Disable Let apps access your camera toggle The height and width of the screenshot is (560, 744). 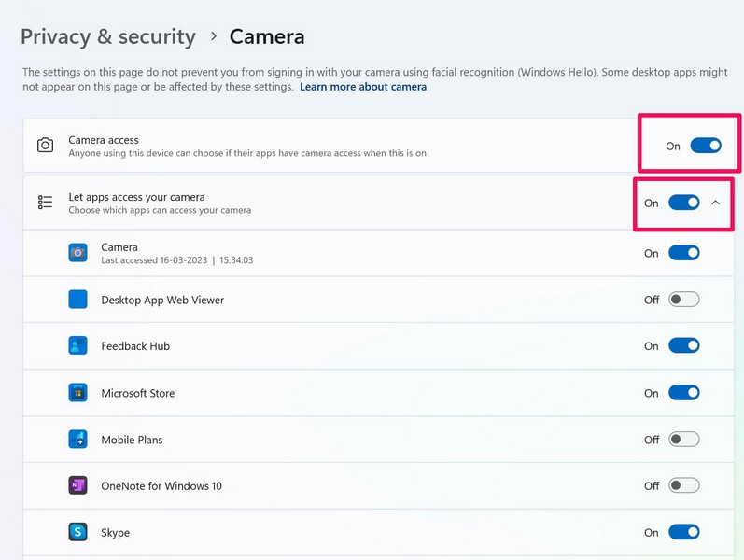tap(683, 203)
